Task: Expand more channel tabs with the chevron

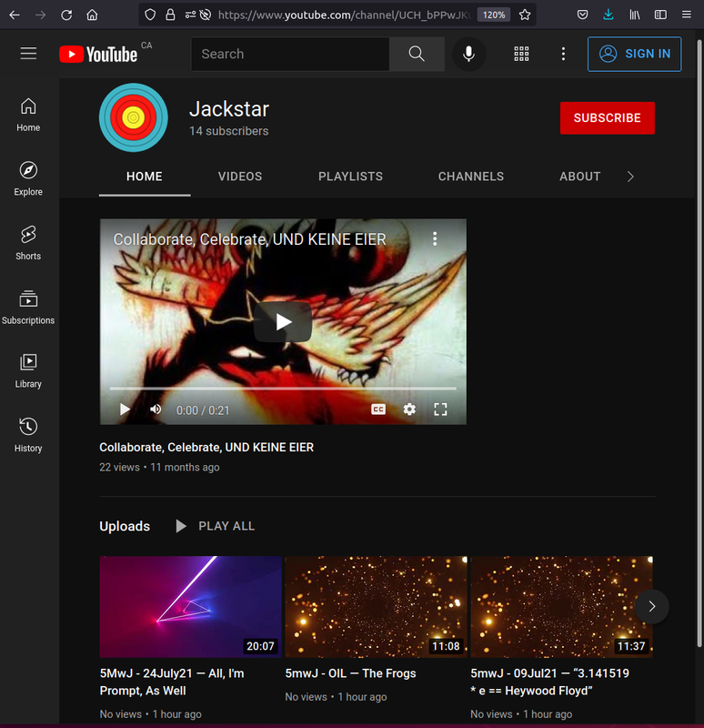Action: 630,177
